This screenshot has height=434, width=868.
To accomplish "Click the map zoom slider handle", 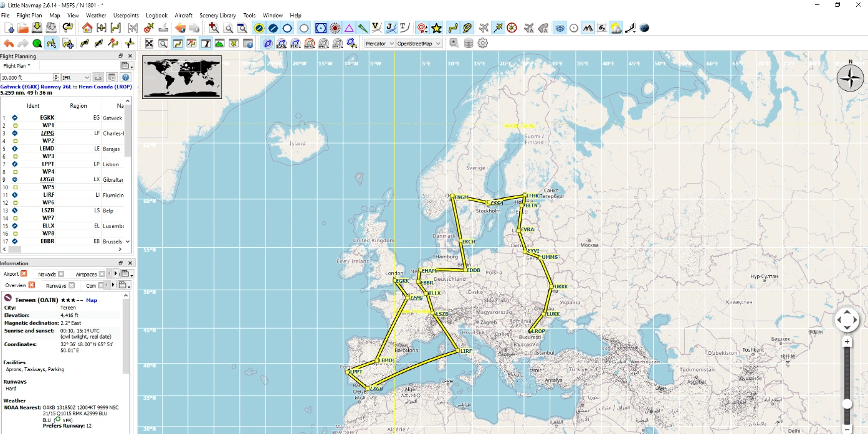I will (847, 403).
